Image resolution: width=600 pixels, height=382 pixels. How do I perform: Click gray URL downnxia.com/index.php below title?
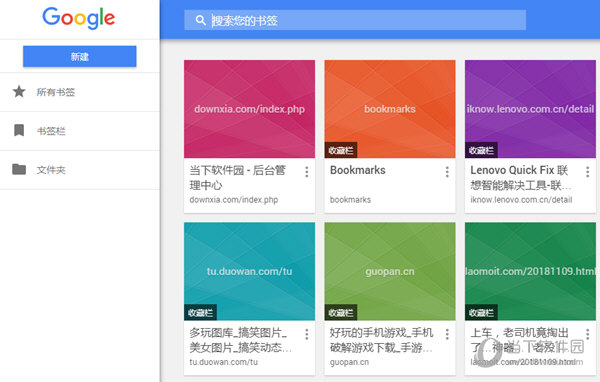(234, 200)
